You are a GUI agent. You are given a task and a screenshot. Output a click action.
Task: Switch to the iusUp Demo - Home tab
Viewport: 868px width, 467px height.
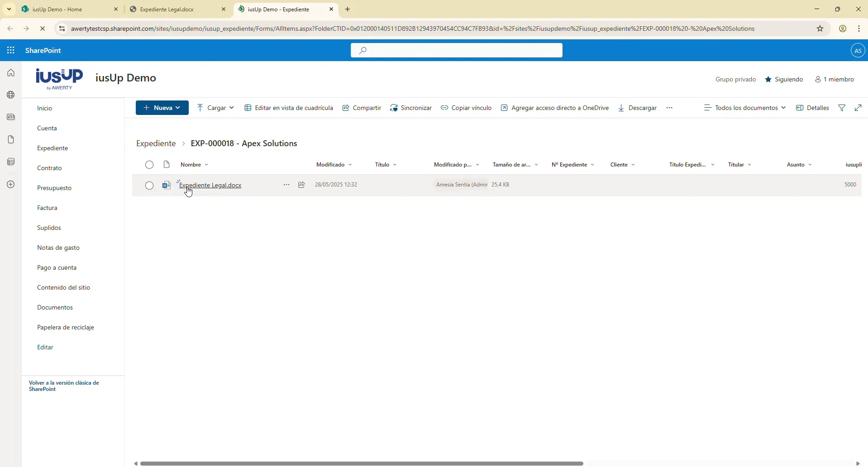[68, 9]
